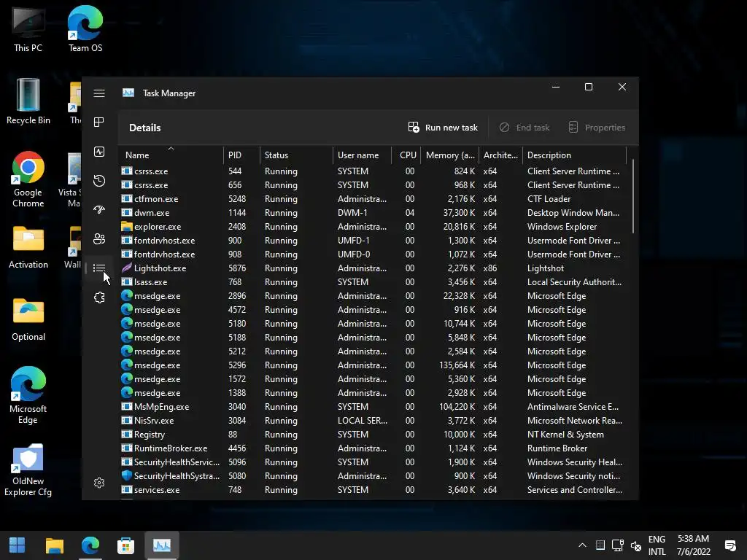Select the This PC desktop icon
The height and width of the screenshot is (560, 747).
[x=28, y=29]
